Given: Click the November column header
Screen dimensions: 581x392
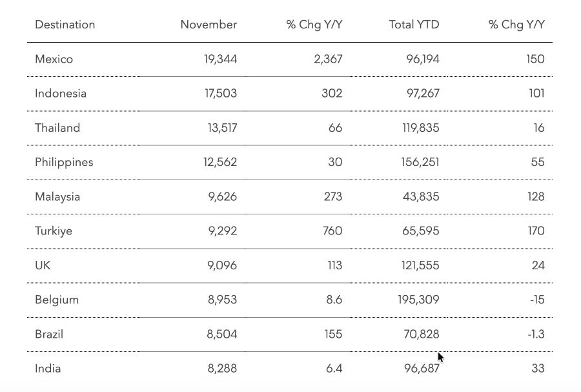Looking at the screenshot, I should click(209, 25).
